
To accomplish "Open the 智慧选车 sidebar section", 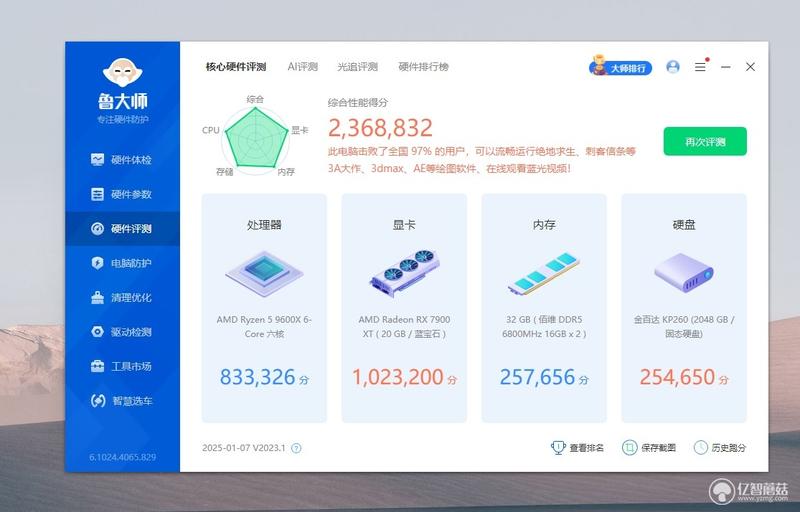I will pyautogui.click(x=121, y=401).
